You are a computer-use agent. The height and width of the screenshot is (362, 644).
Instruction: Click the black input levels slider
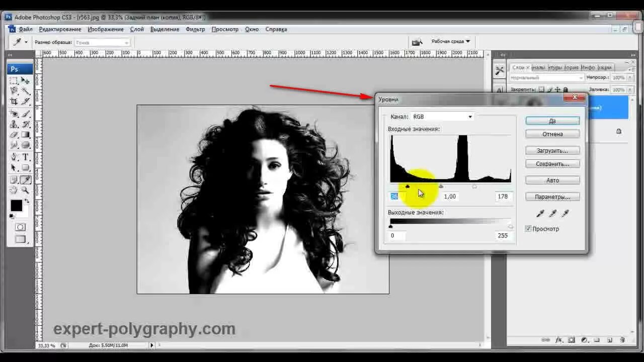tap(408, 187)
